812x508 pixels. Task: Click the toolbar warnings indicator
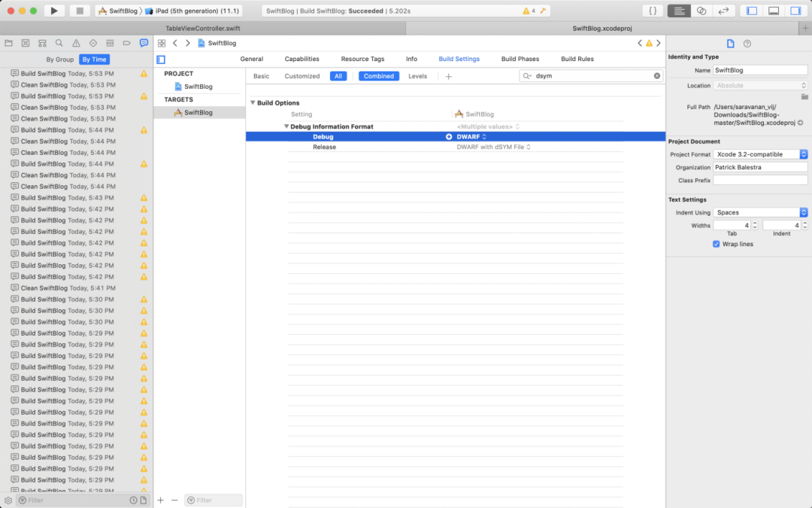(x=529, y=11)
